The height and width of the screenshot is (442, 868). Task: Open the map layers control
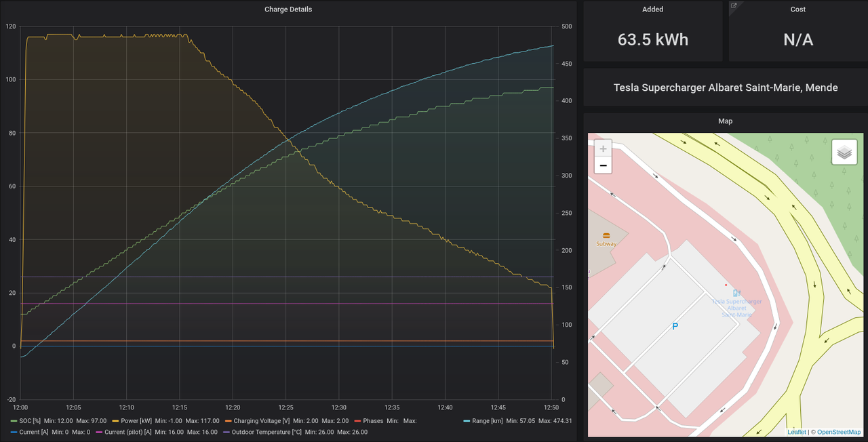(844, 153)
